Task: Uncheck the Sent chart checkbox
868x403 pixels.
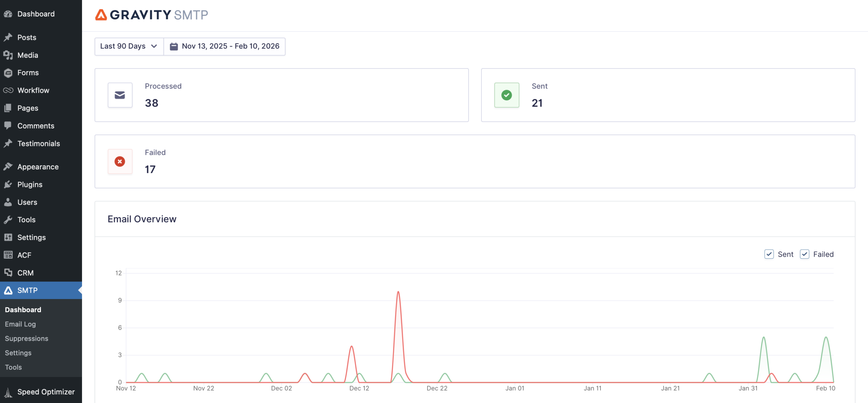Action: click(769, 254)
